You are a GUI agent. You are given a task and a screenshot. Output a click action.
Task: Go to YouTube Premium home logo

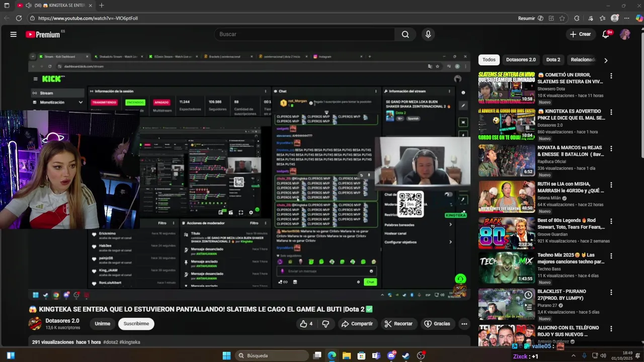tap(44, 34)
